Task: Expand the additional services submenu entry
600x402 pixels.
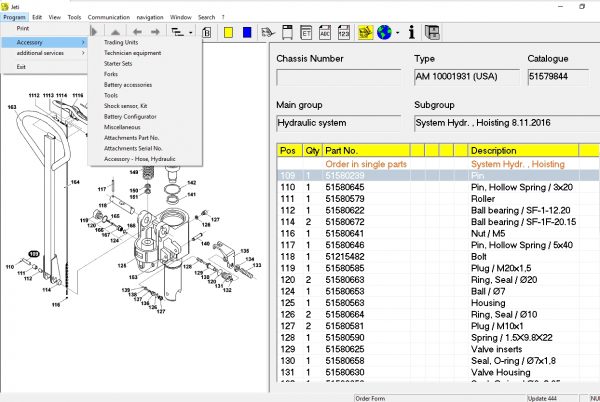Action: 45,53
